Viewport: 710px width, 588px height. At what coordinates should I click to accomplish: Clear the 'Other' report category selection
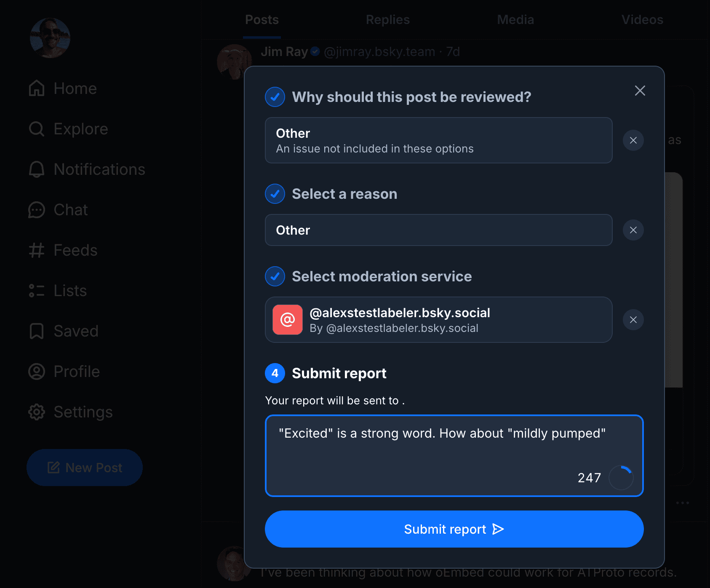[x=633, y=140]
